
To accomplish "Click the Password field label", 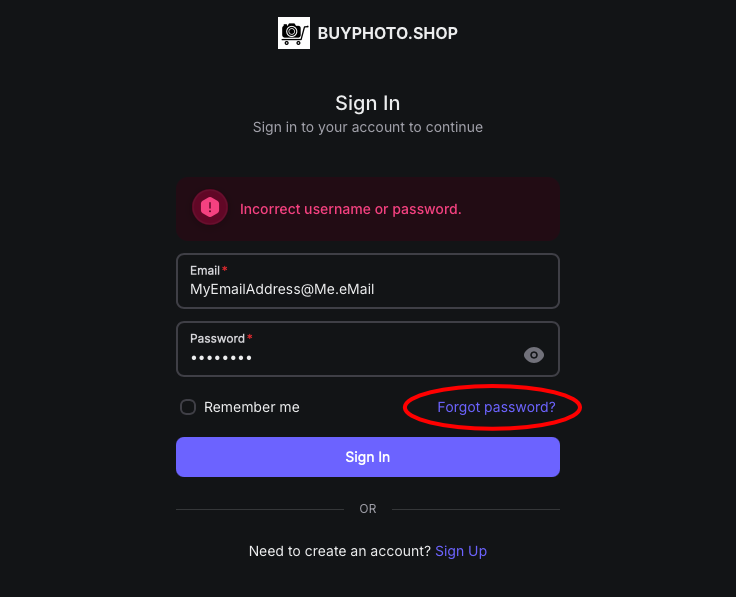I will tap(217, 338).
